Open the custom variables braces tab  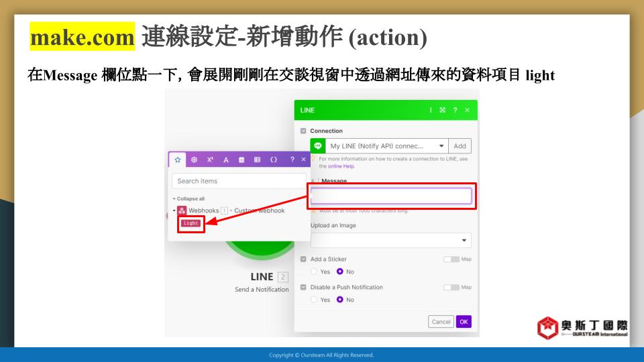274,160
